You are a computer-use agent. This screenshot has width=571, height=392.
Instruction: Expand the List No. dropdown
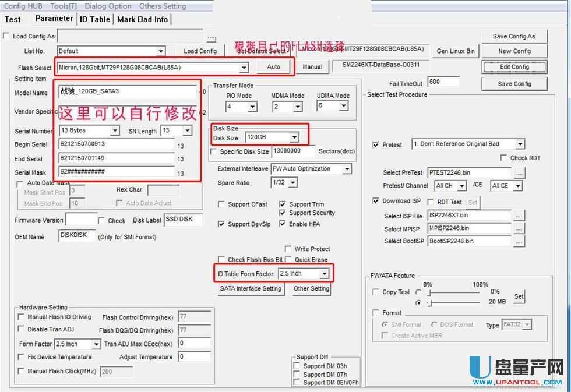click(161, 51)
